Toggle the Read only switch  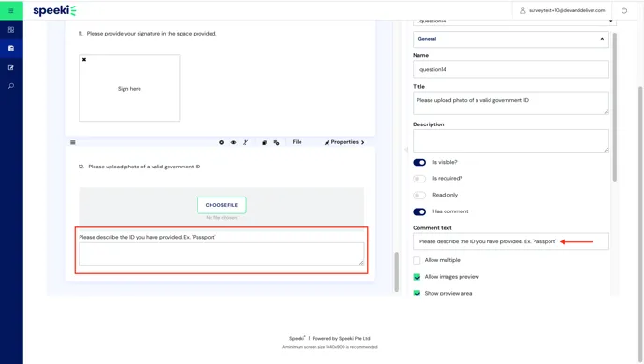(x=419, y=195)
